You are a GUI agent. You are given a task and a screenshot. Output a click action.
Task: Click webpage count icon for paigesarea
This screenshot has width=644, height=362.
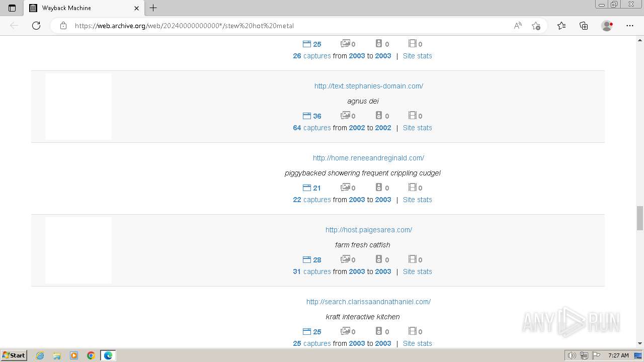307,259
